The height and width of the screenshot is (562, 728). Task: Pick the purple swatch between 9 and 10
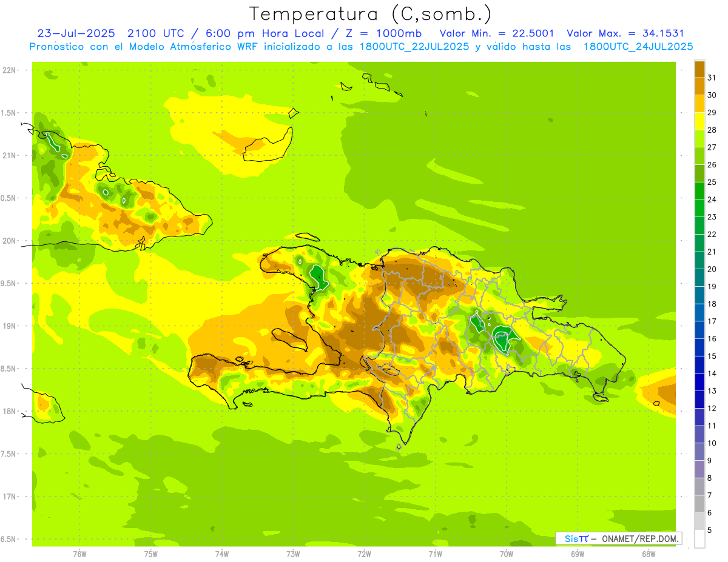click(x=699, y=452)
